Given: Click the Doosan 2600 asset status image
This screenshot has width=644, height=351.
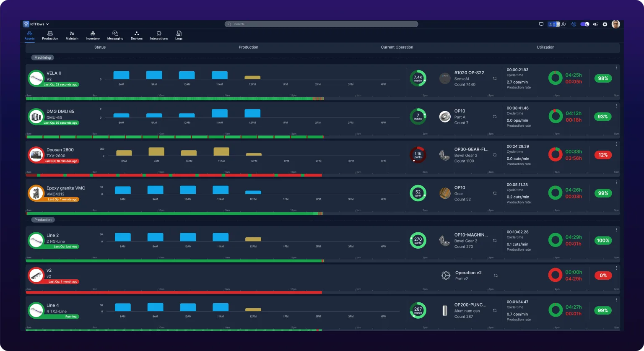Looking at the screenshot, I should pos(36,155).
